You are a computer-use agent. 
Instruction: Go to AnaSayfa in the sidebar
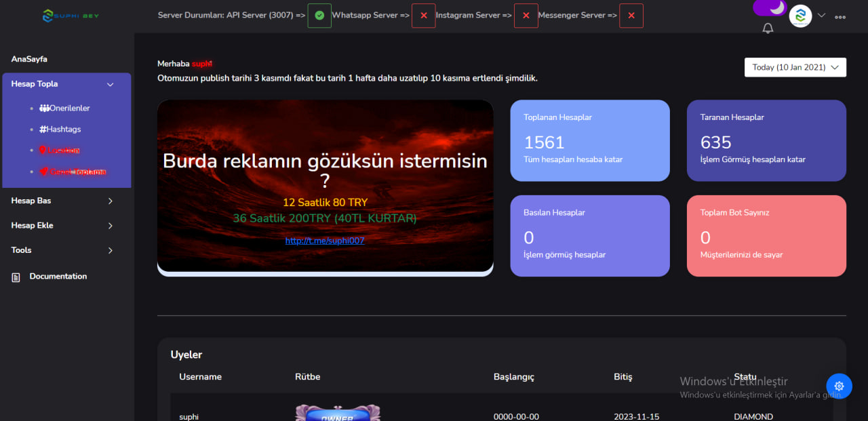tap(29, 60)
